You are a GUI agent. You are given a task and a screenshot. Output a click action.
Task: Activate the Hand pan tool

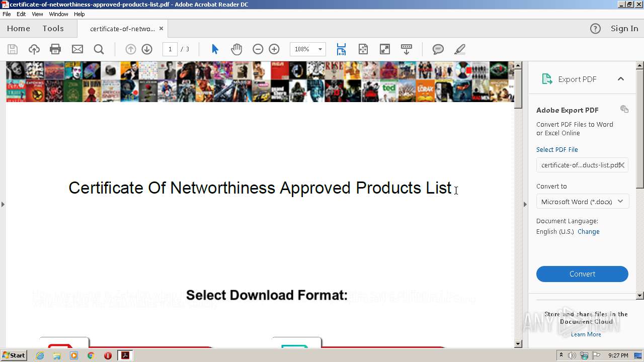click(x=236, y=49)
